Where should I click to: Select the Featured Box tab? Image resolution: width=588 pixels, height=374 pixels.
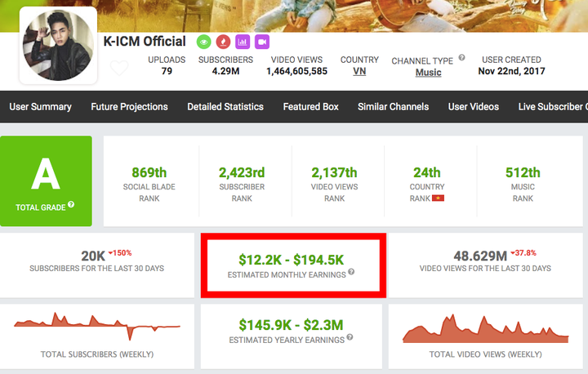click(x=310, y=107)
